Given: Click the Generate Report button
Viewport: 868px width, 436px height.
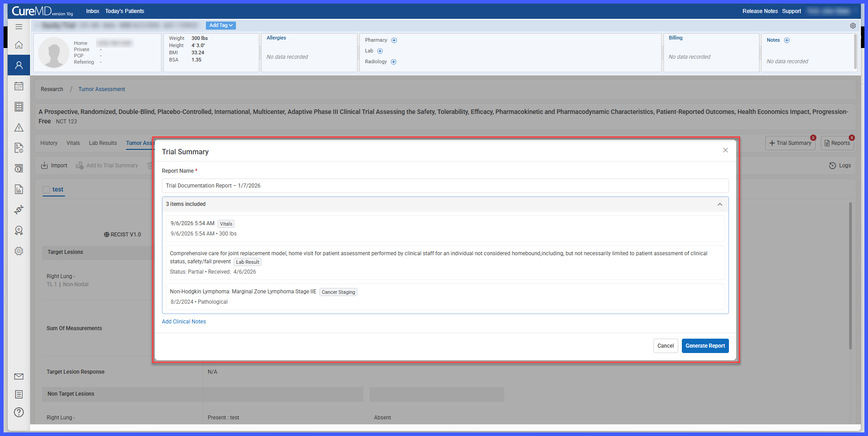Looking at the screenshot, I should [x=705, y=346].
